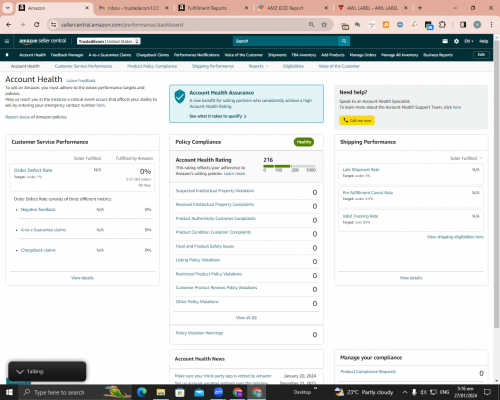
Task: Open the Mail app in taskbar
Action: coord(199,392)
